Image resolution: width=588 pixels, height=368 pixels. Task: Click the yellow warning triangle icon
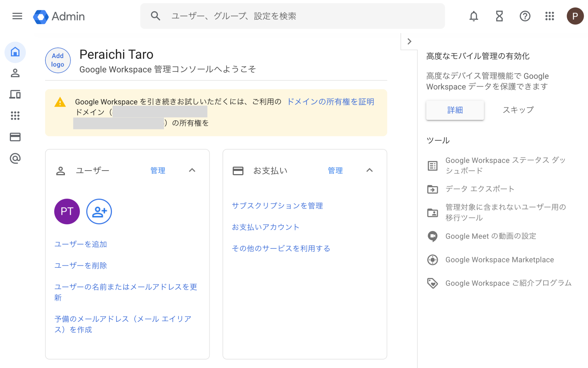click(60, 102)
